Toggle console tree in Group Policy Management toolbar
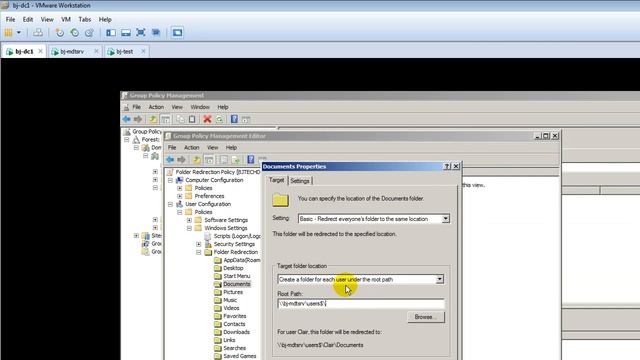This screenshot has height=360, width=640. [x=166, y=119]
